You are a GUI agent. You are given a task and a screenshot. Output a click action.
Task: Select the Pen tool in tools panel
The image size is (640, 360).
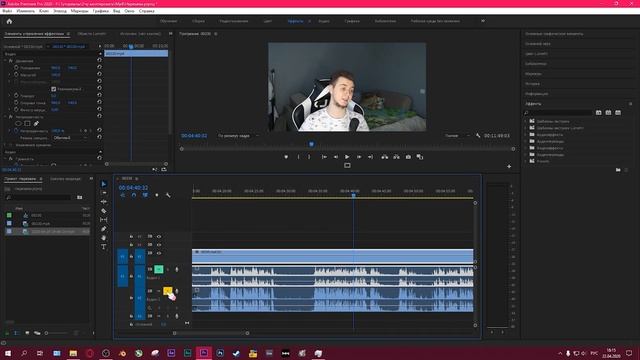pos(104,229)
